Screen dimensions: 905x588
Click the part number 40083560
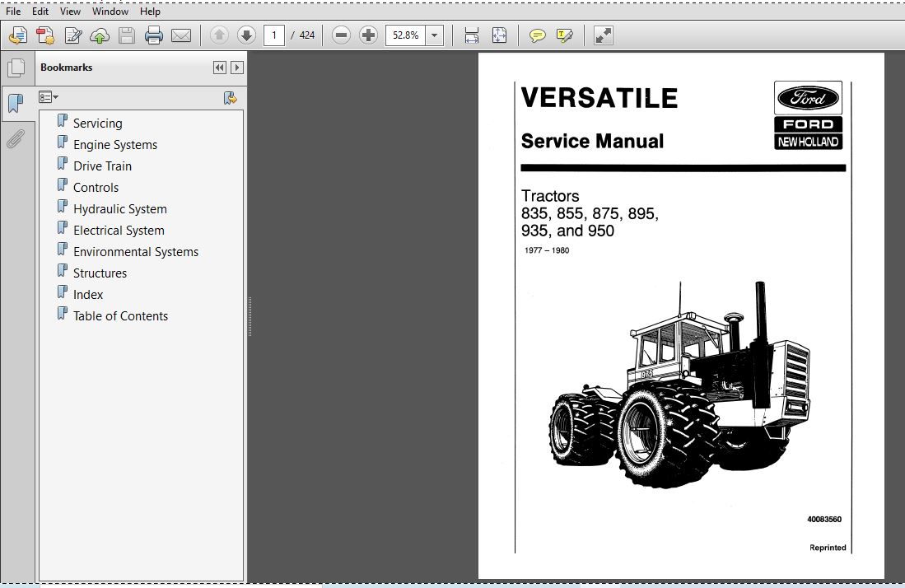click(x=824, y=519)
